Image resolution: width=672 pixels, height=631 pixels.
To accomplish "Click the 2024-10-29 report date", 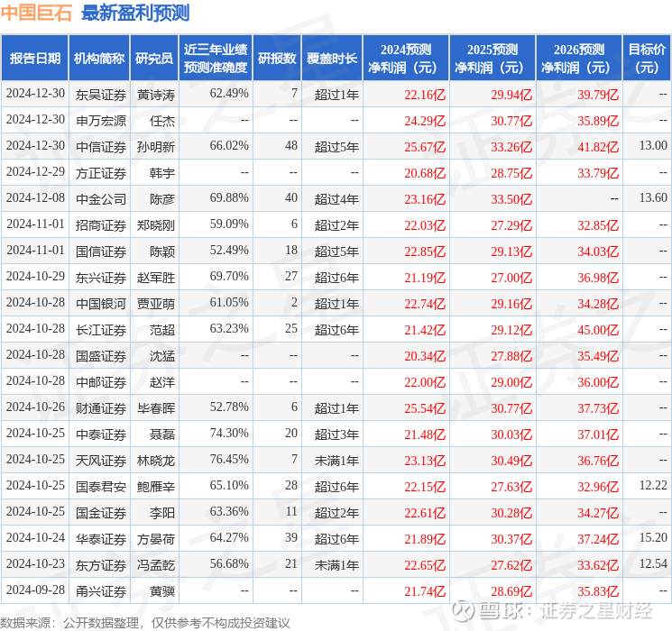I will pos(35,276).
